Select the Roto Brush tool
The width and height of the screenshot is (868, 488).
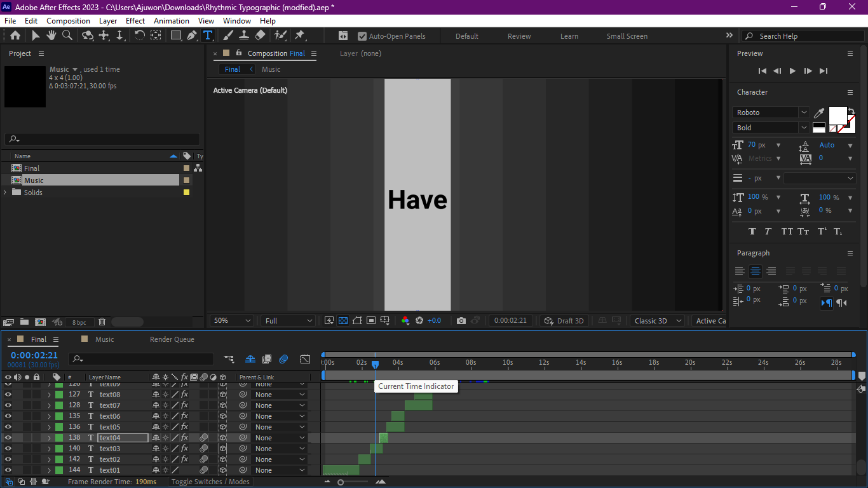[x=280, y=36]
